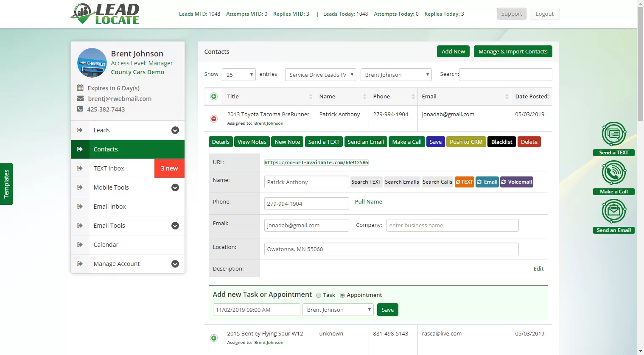Click the 3 new badge

[x=169, y=168]
